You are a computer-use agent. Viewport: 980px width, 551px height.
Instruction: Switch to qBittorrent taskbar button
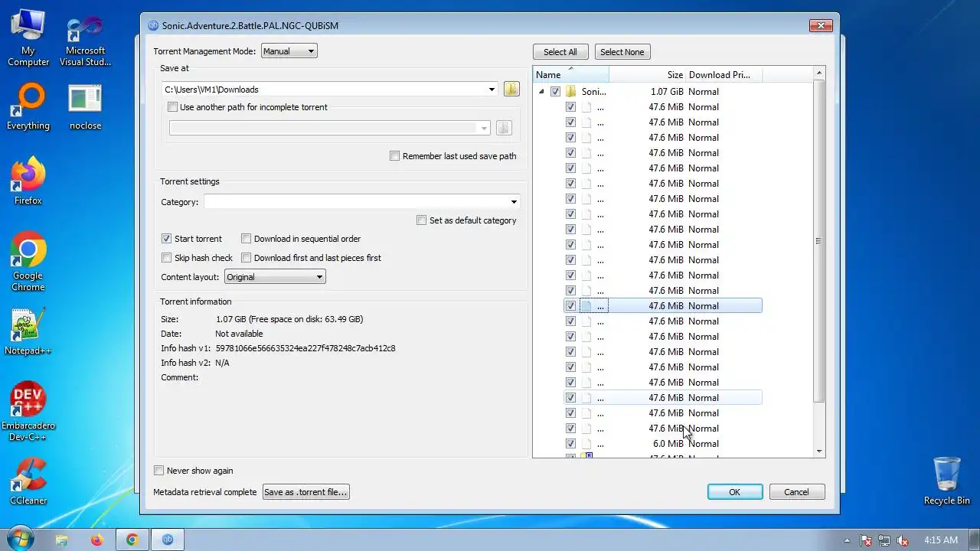pos(167,540)
